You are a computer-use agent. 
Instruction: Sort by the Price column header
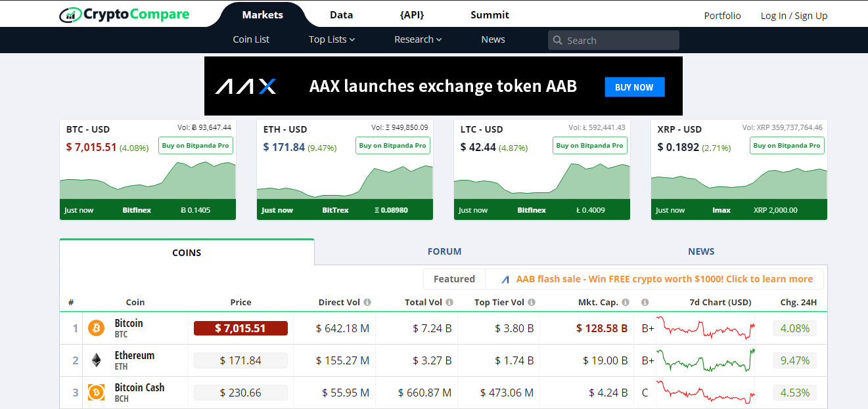click(x=240, y=303)
